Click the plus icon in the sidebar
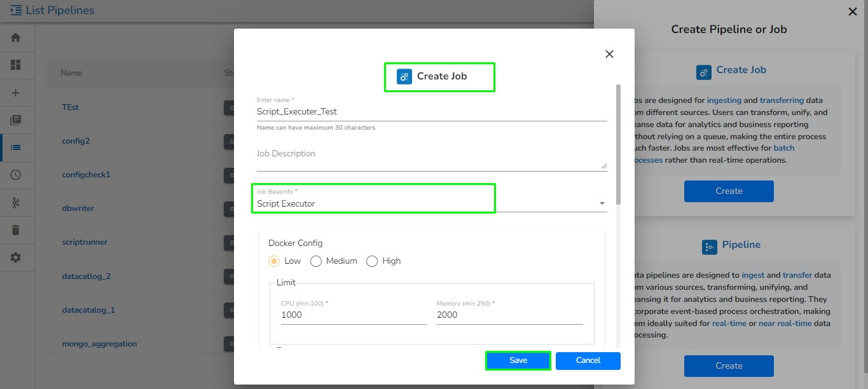This screenshot has width=868, height=389. coord(16,93)
